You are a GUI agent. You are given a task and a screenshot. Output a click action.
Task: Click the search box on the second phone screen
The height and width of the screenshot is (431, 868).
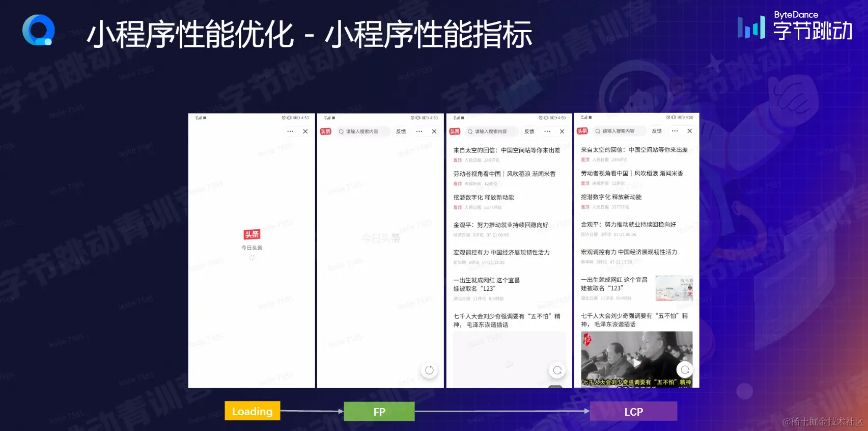coord(363,131)
